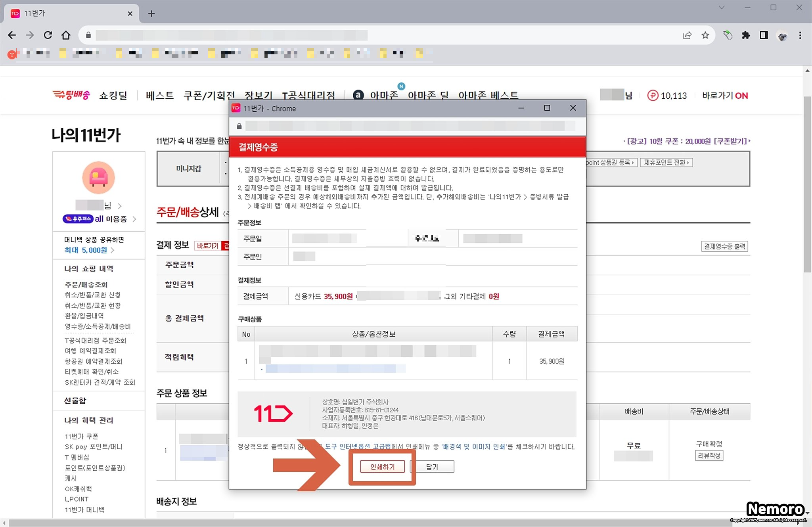Open the Chrome three-dot menu

tap(800, 35)
